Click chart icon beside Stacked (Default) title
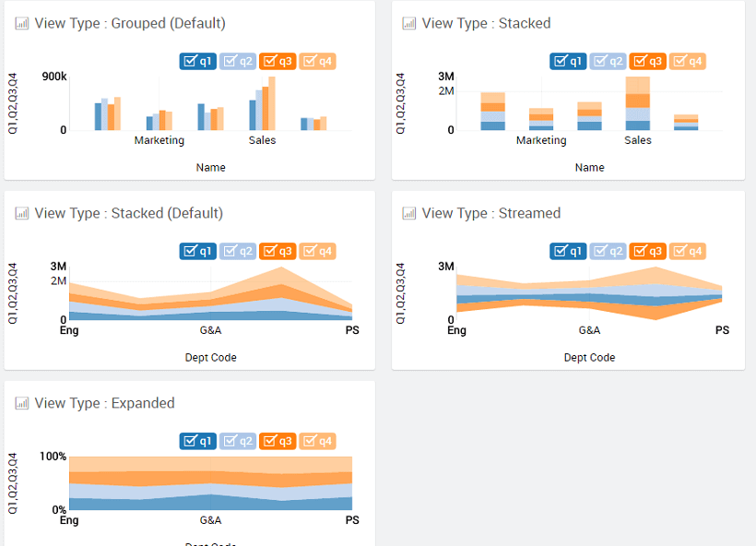The height and width of the screenshot is (546, 756). pos(22,213)
